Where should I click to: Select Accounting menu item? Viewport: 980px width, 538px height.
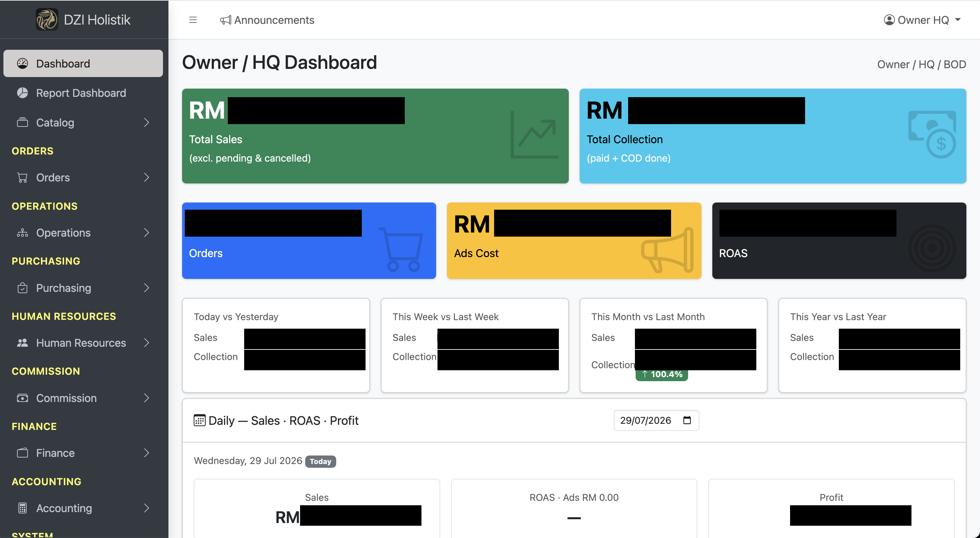pyautogui.click(x=83, y=508)
